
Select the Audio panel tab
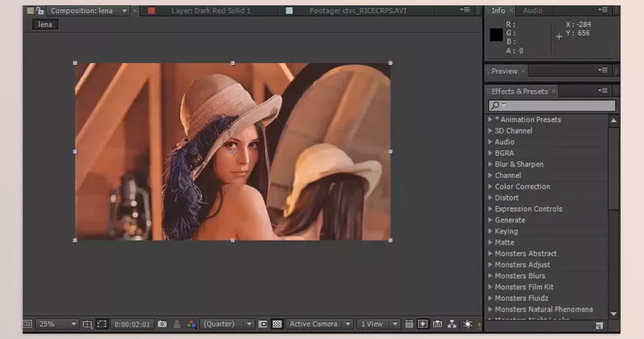tap(533, 11)
